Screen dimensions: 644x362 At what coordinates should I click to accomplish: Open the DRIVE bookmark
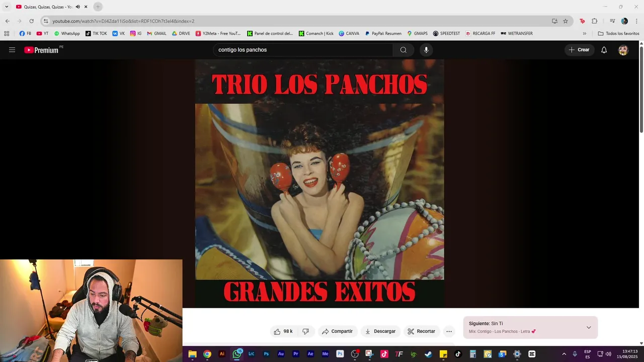click(181, 34)
